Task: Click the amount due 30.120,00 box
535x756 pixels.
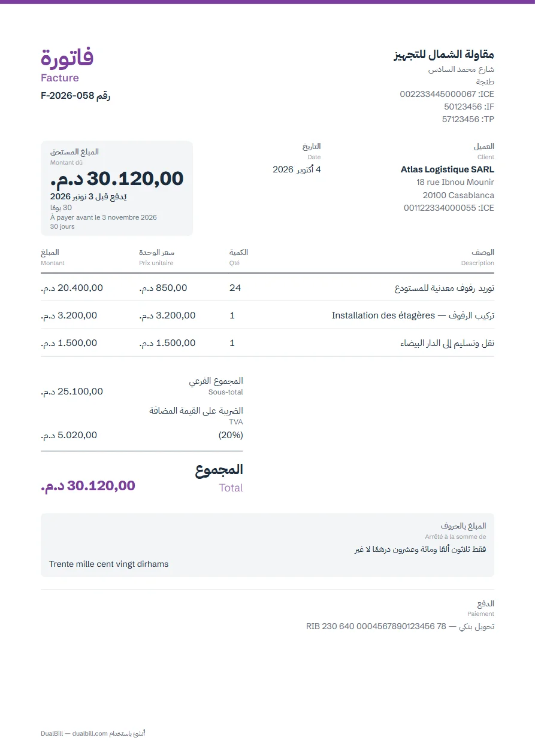Action: [117, 188]
